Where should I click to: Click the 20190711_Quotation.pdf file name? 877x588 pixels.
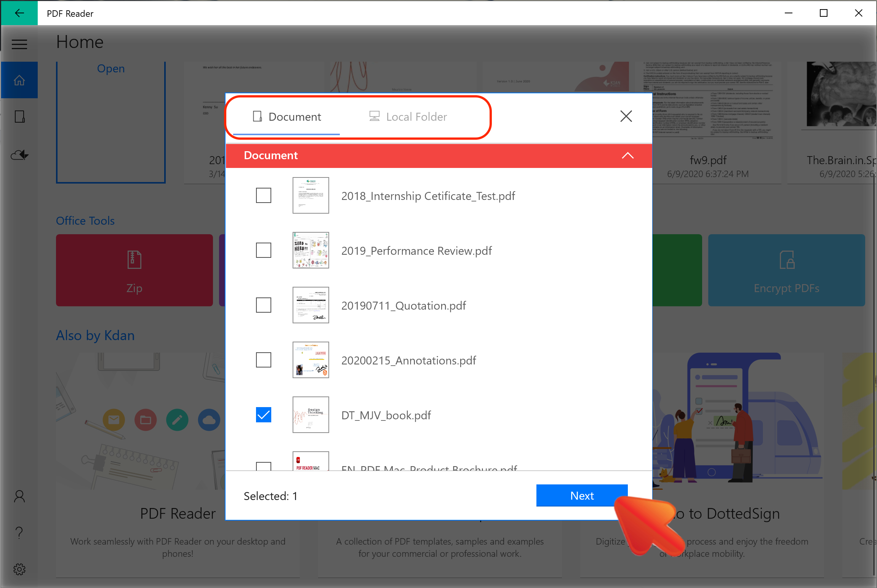(x=403, y=306)
